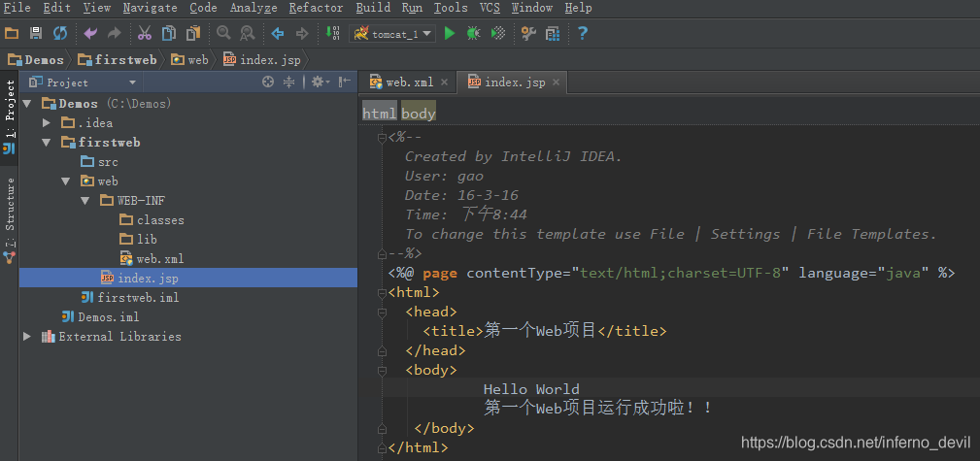Click the Open folder toolbar icon
The width and height of the screenshot is (980, 461).
point(12,34)
